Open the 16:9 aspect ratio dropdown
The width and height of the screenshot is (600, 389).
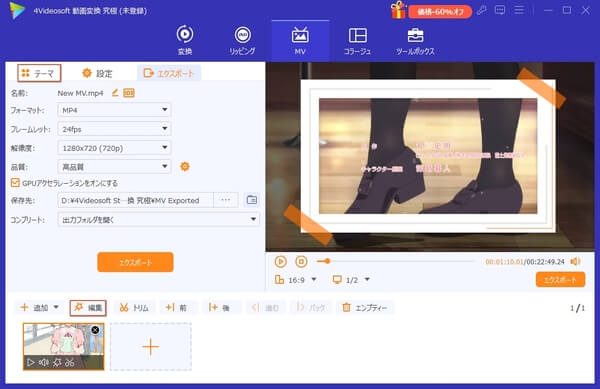tap(296, 280)
